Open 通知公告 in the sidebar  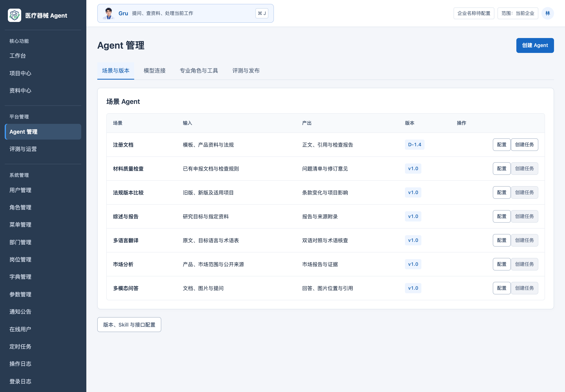(x=43, y=312)
